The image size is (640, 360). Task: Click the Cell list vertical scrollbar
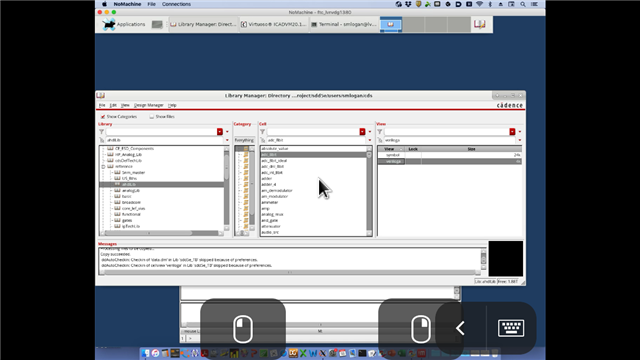point(369,191)
